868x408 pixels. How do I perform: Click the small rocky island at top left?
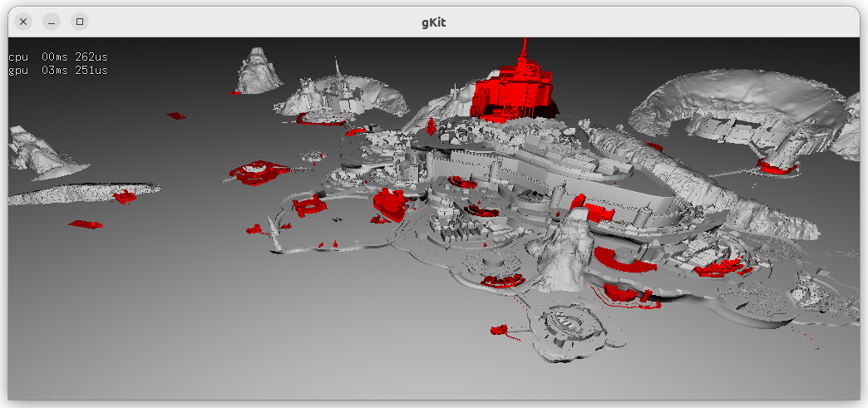click(259, 71)
